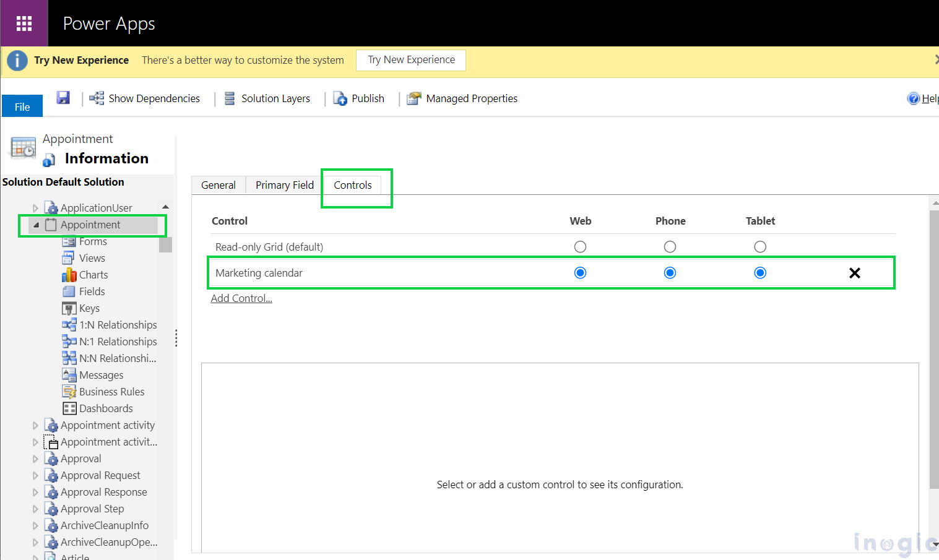Screen dimensions: 939x560
Task: Open the Help link
Action: [930, 98]
